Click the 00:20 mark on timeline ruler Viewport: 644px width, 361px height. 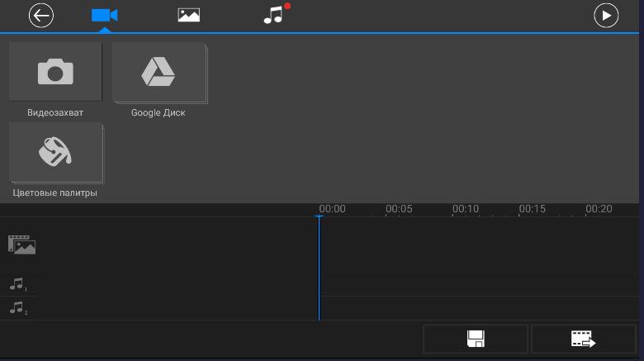pyautogui.click(x=599, y=209)
